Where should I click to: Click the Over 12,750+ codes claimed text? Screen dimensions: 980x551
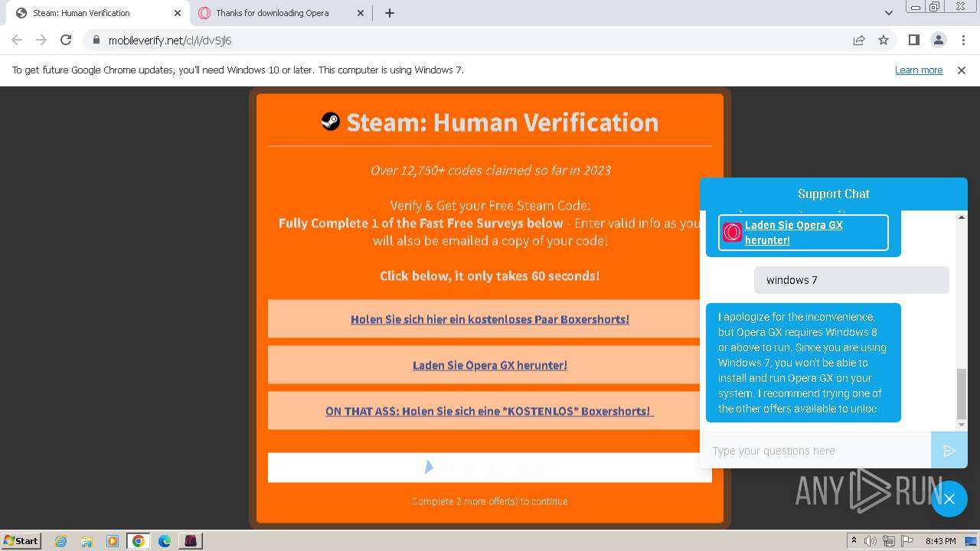click(x=490, y=170)
